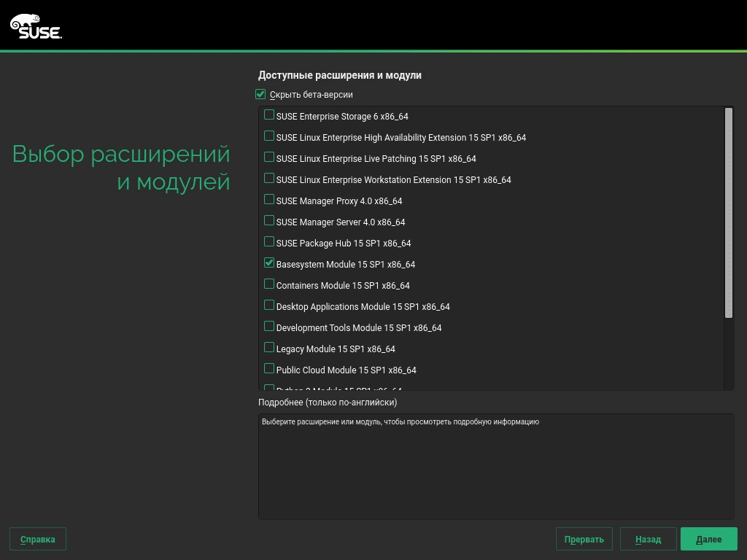
Task: Enable the Containers Module 15 SP1 checkbox
Action: (269, 284)
